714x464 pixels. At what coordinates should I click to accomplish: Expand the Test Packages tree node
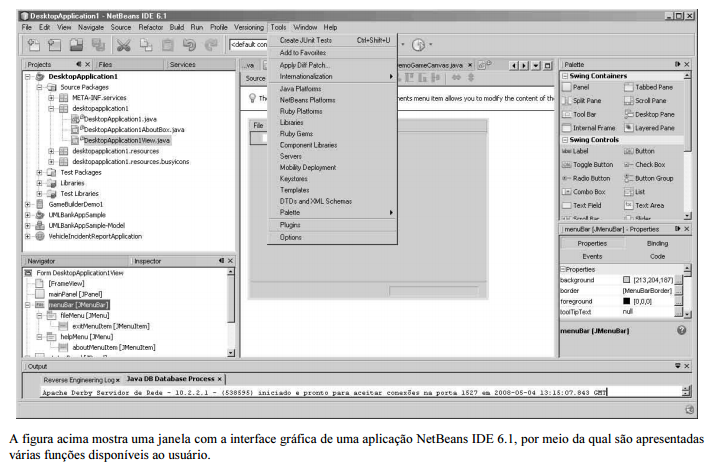40,172
